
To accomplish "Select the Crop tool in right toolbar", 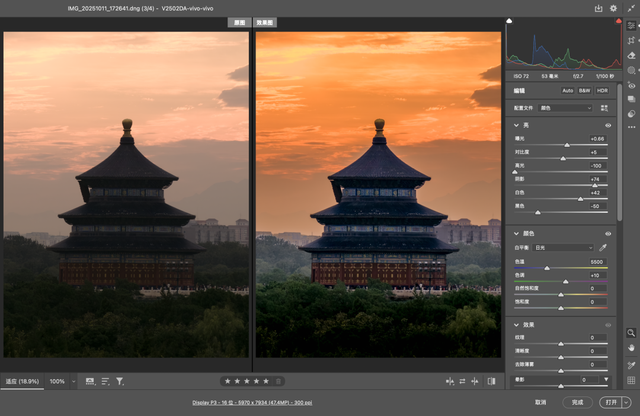I will click(x=632, y=40).
